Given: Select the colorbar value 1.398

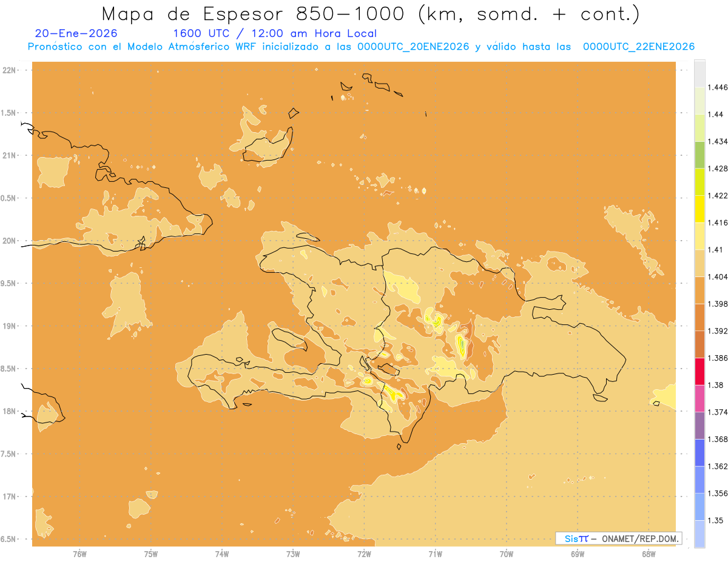Looking at the screenshot, I should (718, 304).
